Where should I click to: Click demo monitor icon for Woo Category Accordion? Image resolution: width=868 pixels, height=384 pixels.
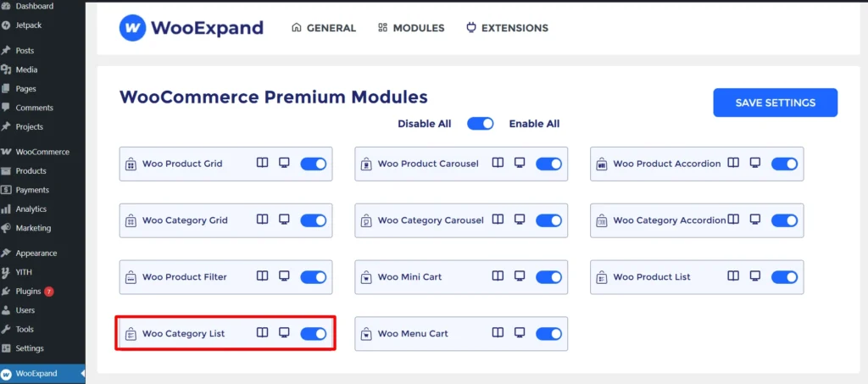755,220
